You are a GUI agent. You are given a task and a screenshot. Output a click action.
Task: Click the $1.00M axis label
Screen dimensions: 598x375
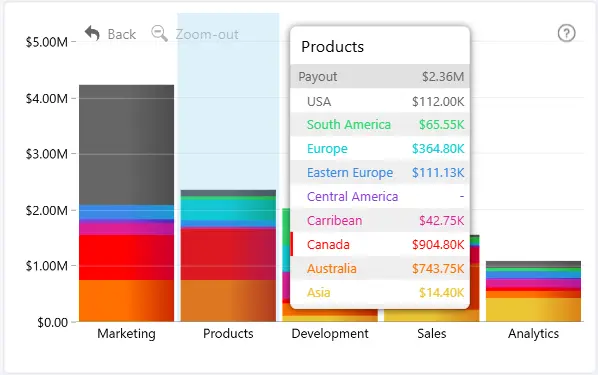tap(47, 266)
